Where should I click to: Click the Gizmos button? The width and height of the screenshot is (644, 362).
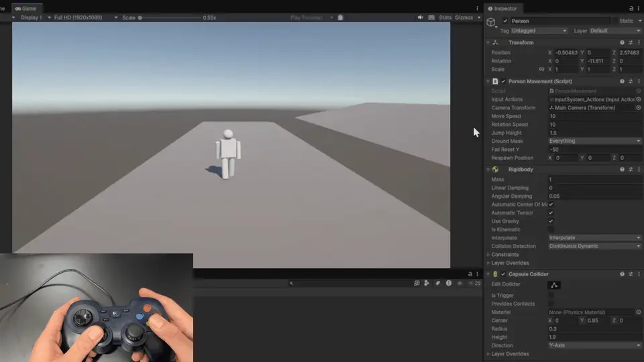(x=464, y=17)
